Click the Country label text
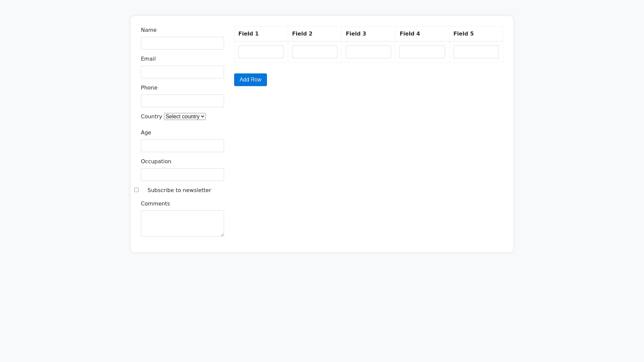The width and height of the screenshot is (644, 362). pos(151,117)
